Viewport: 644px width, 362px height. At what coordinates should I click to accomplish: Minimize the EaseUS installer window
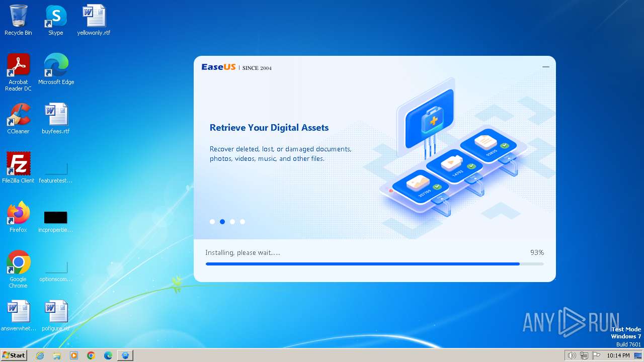546,67
